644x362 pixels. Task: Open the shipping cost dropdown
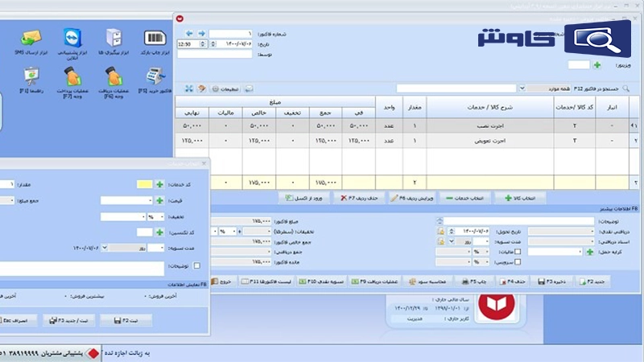coord(555,252)
